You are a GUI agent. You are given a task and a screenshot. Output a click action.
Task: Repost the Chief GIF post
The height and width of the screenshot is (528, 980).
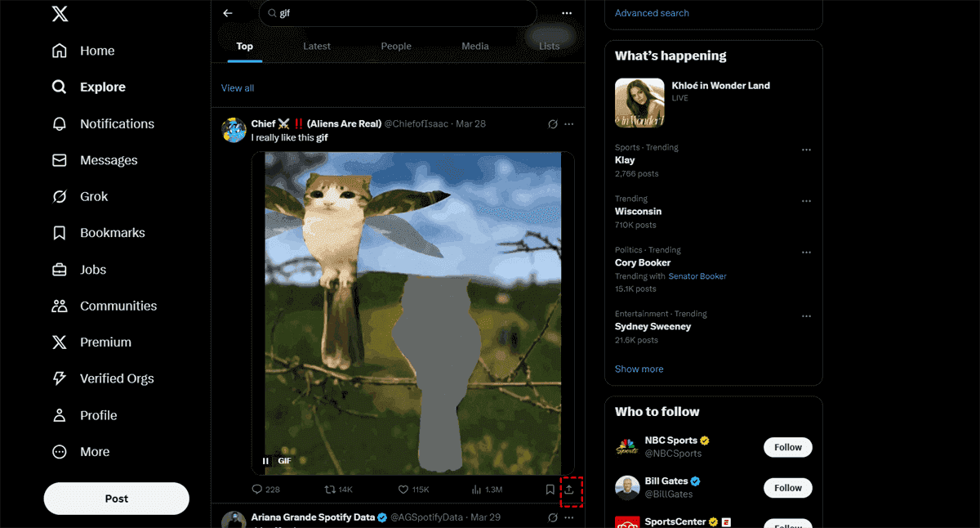[330, 490]
